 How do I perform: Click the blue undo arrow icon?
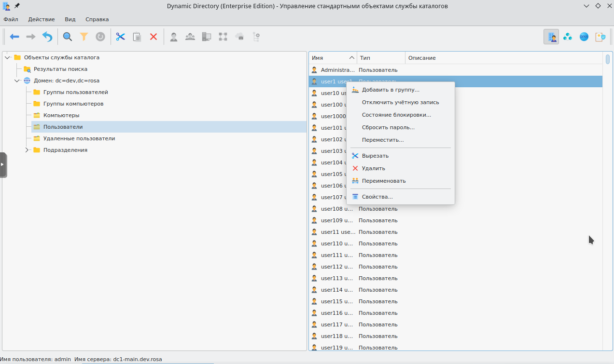click(x=47, y=37)
